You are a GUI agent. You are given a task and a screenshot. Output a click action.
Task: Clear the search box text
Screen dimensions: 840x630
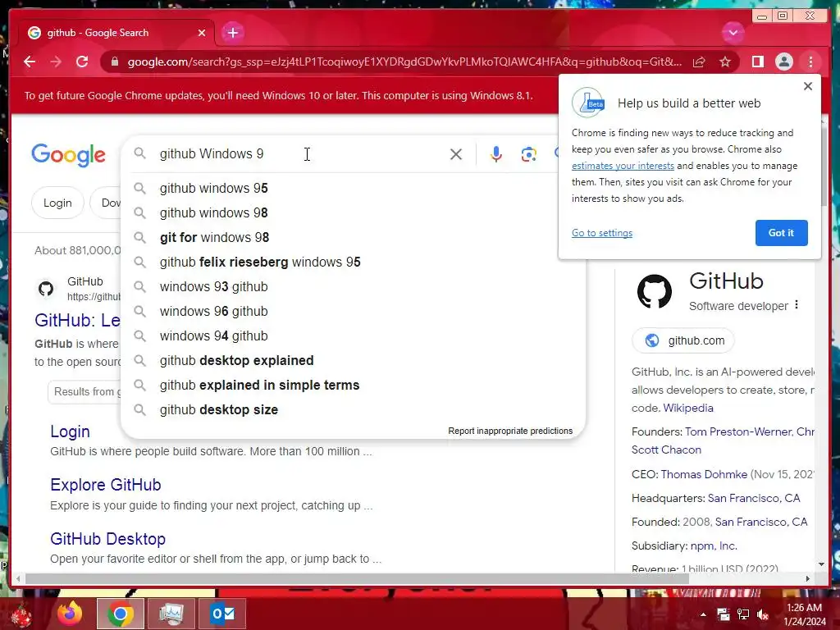click(x=456, y=154)
